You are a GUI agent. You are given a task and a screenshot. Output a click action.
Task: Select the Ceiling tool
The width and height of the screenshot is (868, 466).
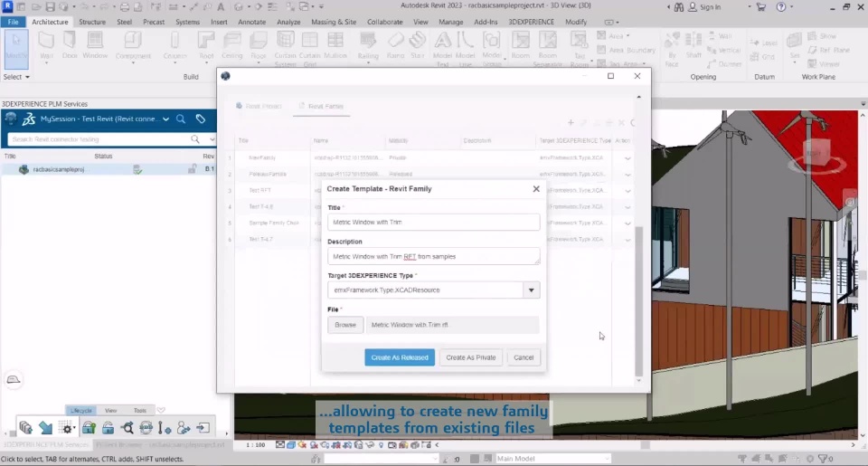(232, 45)
